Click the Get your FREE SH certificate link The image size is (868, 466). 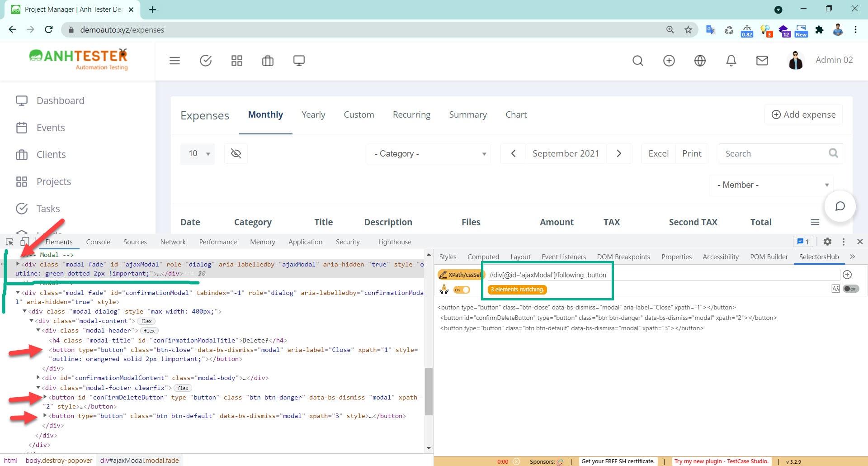[x=618, y=461]
